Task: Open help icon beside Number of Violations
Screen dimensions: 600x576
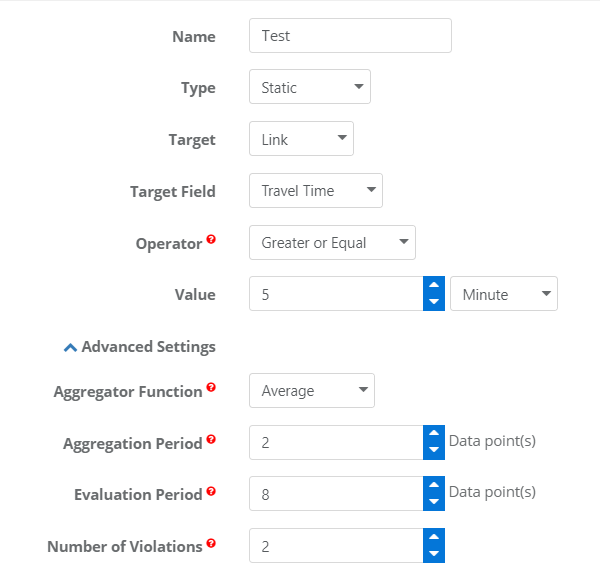Action: pyautogui.click(x=211, y=543)
